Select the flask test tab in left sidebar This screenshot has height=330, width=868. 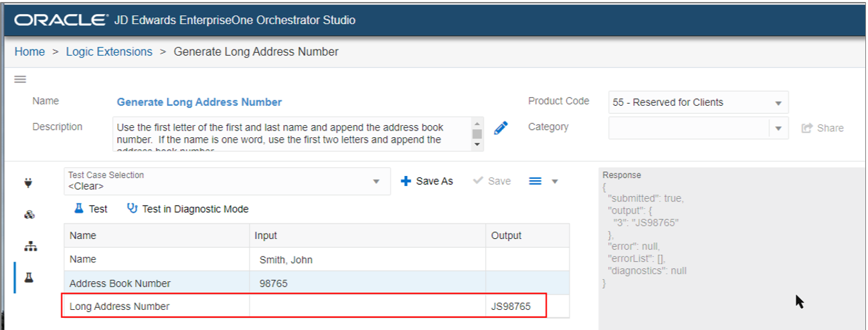point(29,278)
